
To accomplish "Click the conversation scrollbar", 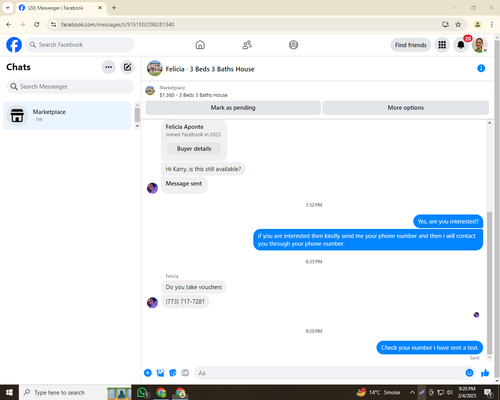I will click(x=489, y=283).
